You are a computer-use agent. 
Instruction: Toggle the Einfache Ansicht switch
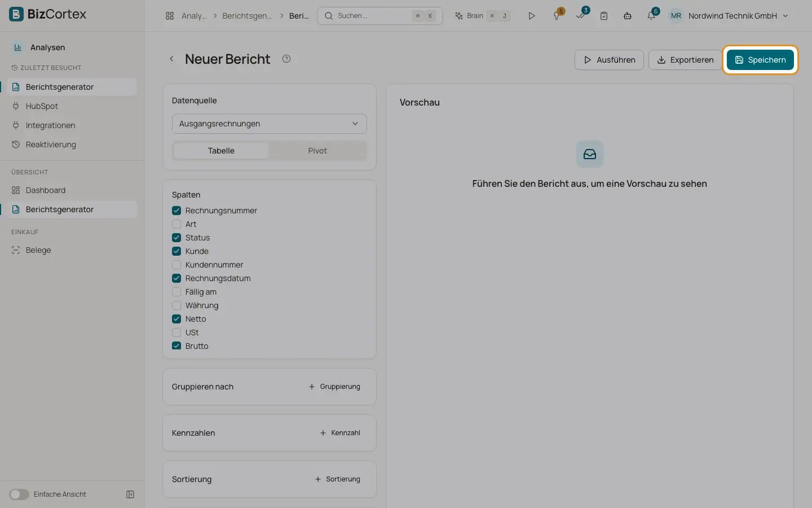(19, 494)
